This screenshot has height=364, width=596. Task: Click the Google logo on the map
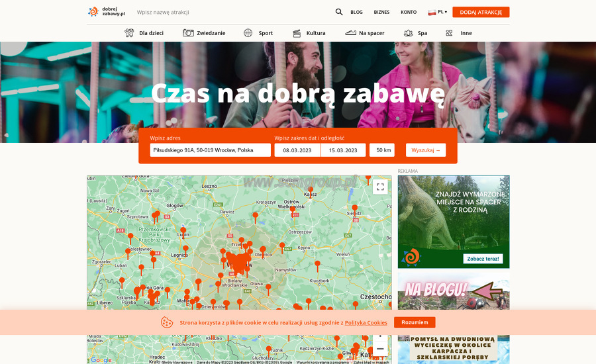coord(101,360)
